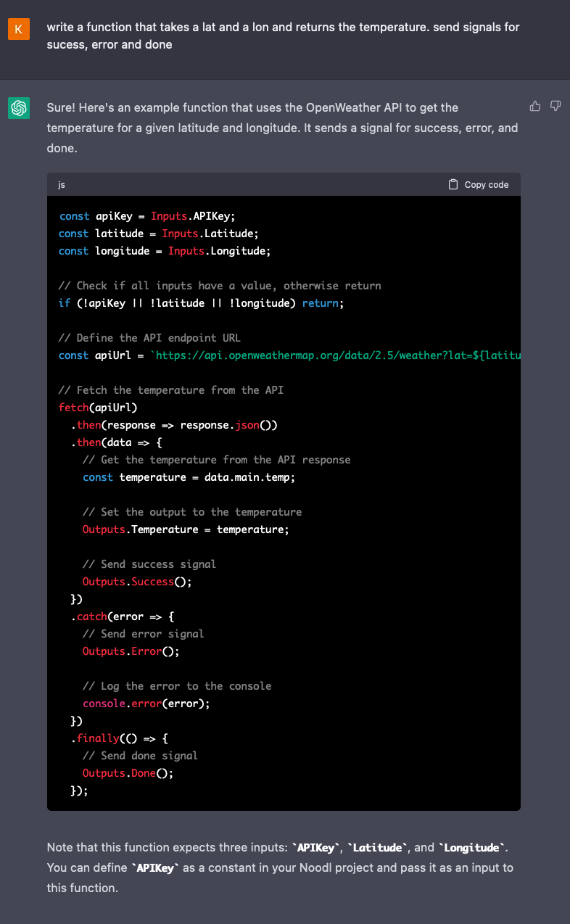Screen dimensions: 570x924
Task: Click the data.main.temp assignment line
Action: (189, 477)
